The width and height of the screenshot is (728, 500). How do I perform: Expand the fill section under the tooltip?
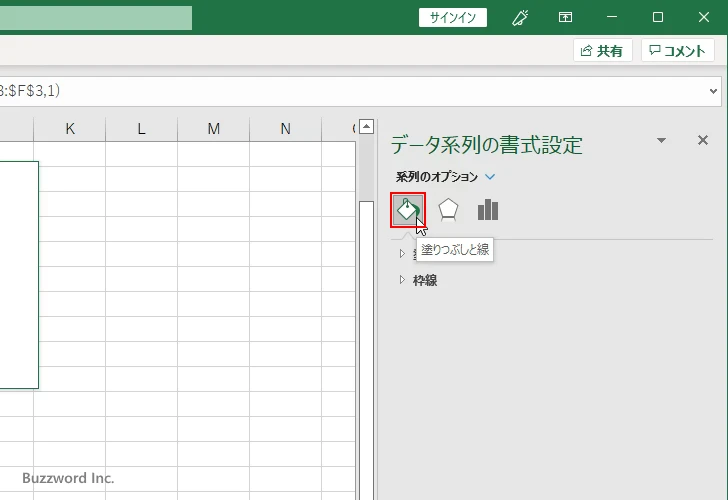click(x=402, y=253)
